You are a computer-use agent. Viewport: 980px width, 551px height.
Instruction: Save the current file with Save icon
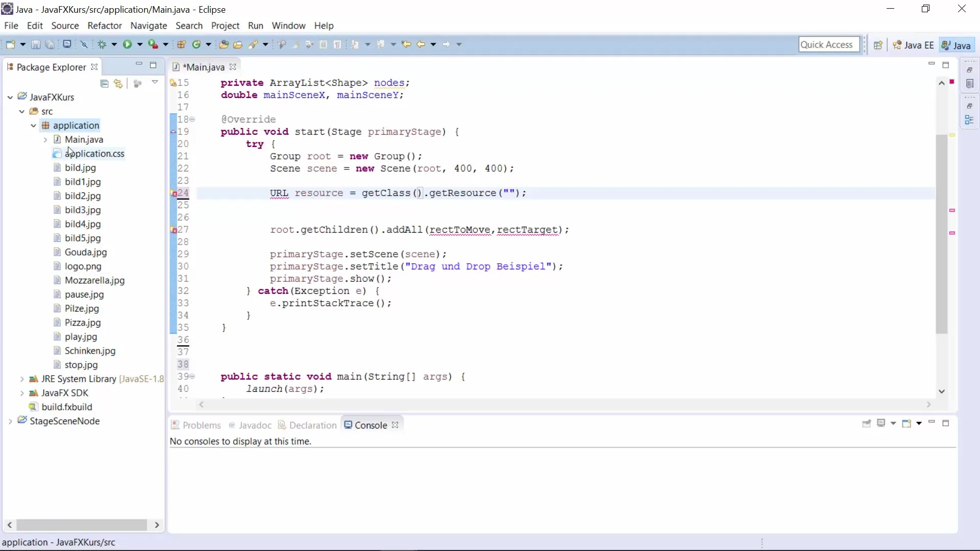36,44
